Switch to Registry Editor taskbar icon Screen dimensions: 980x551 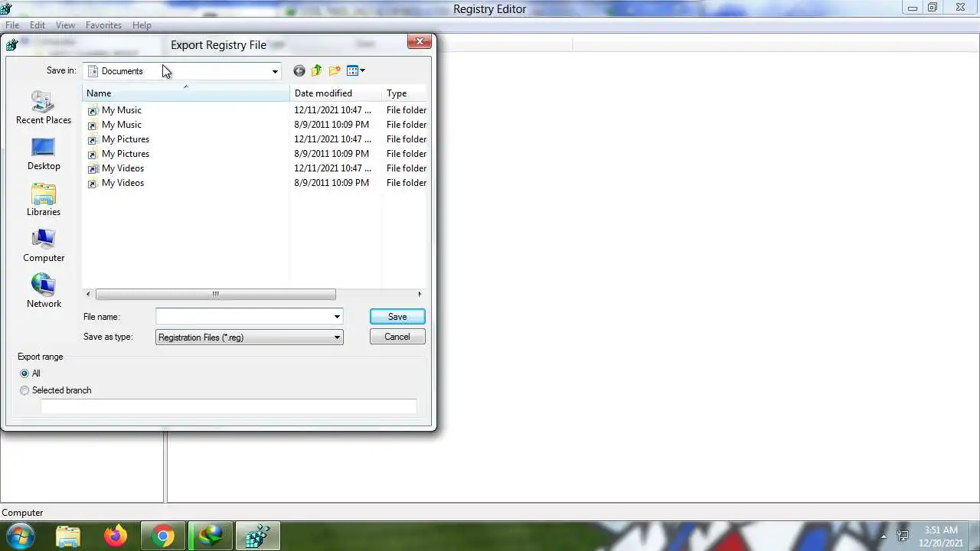tap(257, 536)
